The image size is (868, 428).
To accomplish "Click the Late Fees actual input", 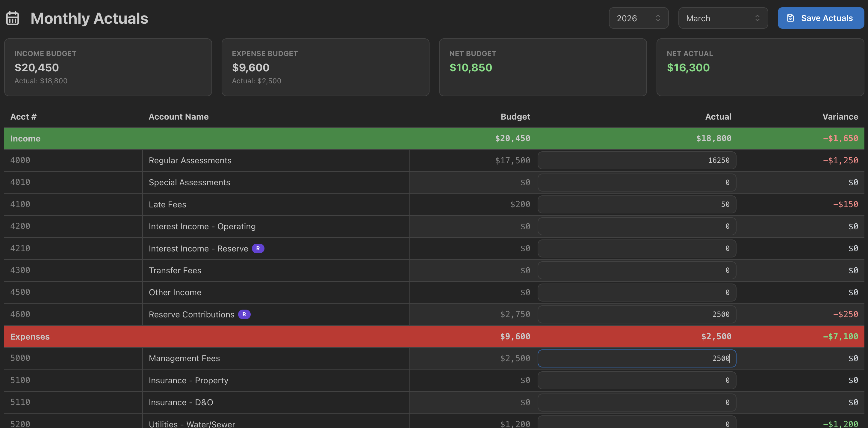I will [636, 204].
